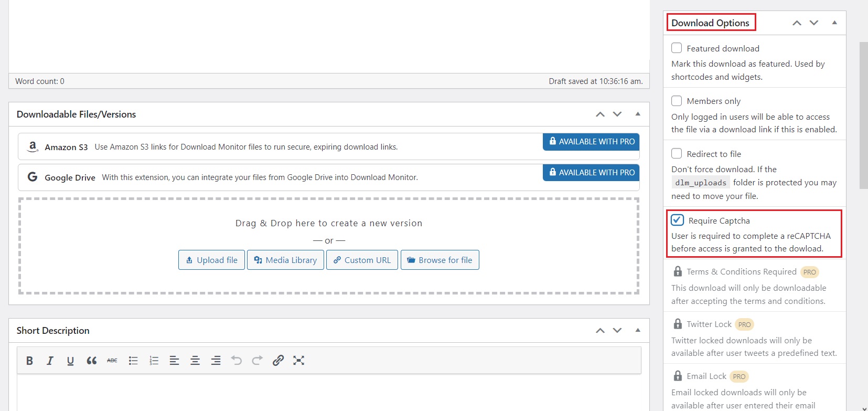Click lock icon beside Twitter Lock
Screen dimensions: 868x411
click(678, 324)
